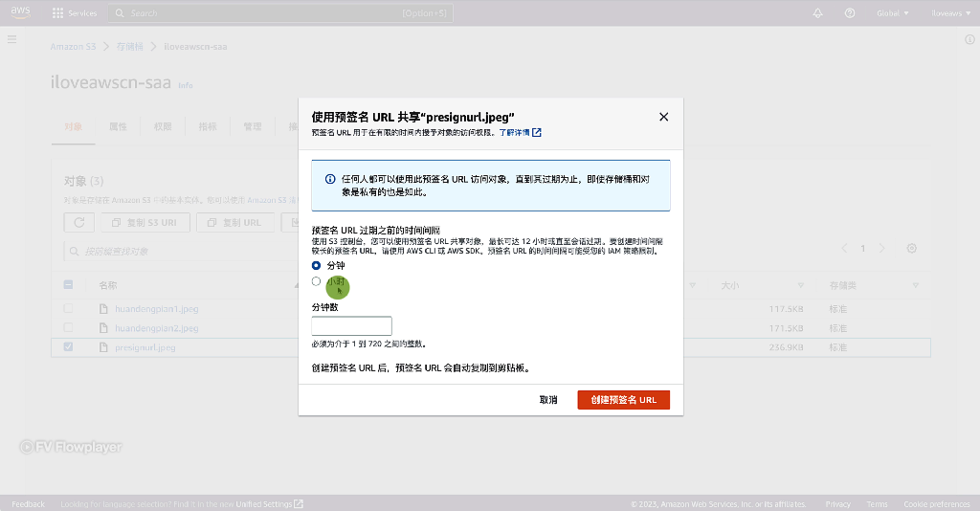Screen dimensions: 980x511
Task: Click the 复制 URL button
Action: [235, 222]
